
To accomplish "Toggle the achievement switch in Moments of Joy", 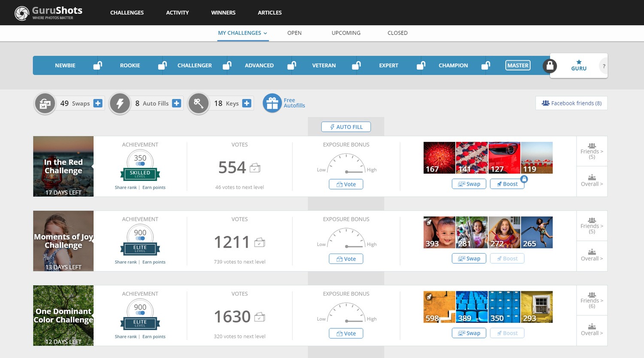I will [140, 239].
